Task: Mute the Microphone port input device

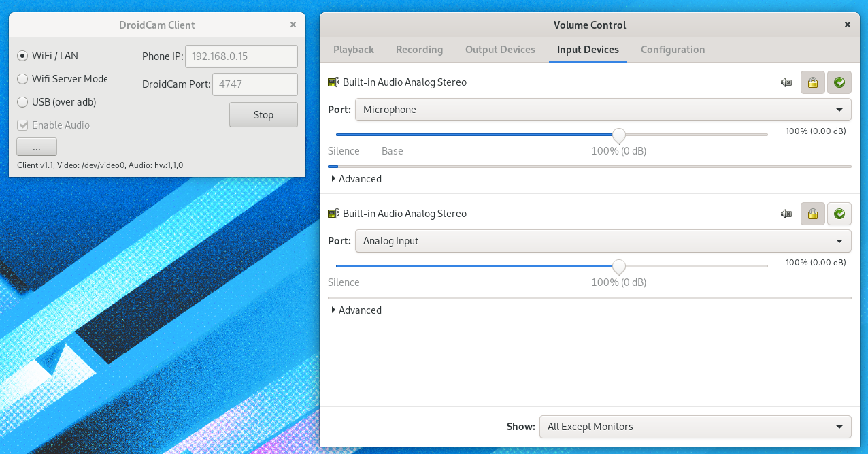Action: pos(786,82)
